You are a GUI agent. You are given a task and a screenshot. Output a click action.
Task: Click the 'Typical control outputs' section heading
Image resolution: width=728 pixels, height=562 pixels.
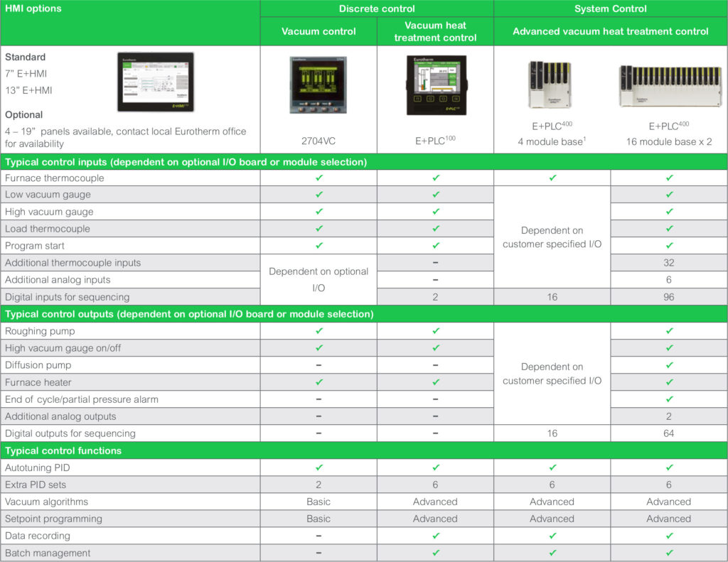tap(189, 314)
